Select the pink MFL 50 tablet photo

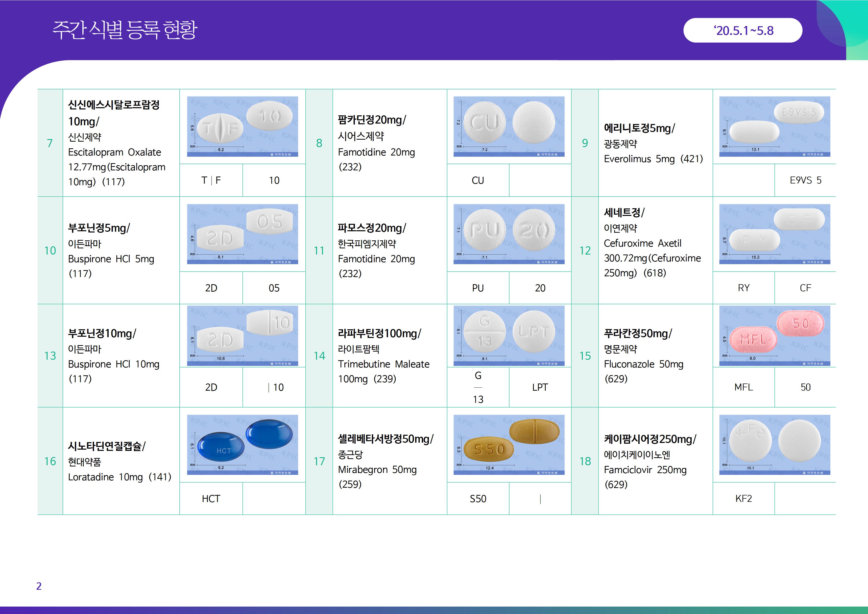[x=774, y=335]
